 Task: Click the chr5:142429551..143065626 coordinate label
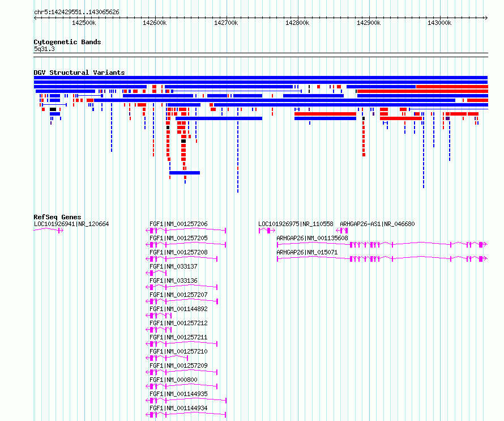tap(76, 12)
